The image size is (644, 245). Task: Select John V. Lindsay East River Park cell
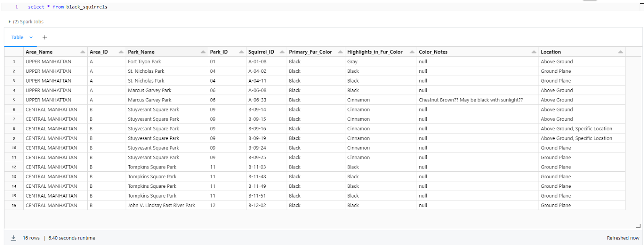(167, 205)
